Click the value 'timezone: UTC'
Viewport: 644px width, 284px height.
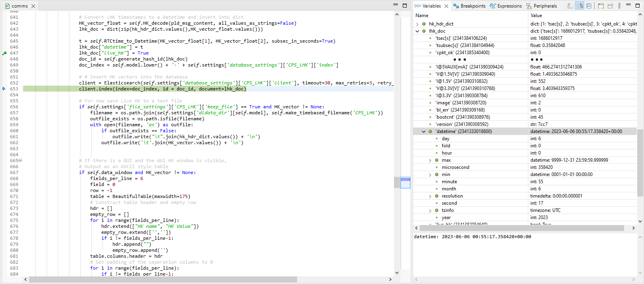545,210
